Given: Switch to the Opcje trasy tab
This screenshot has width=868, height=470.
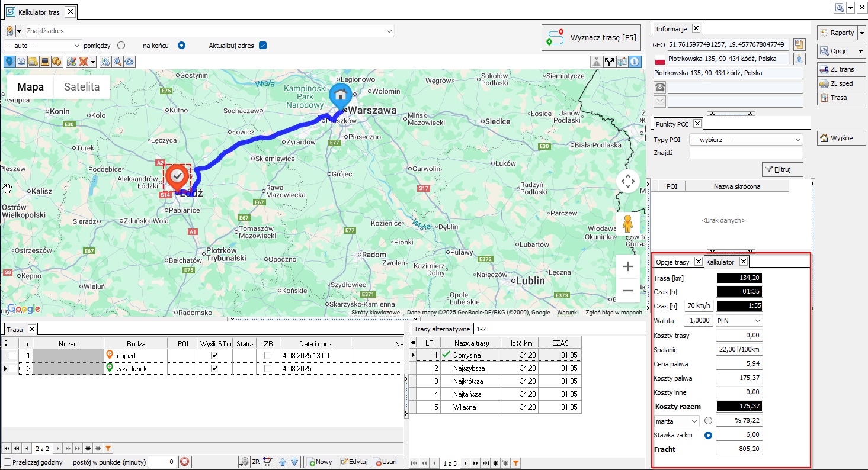Looking at the screenshot, I should coord(672,262).
